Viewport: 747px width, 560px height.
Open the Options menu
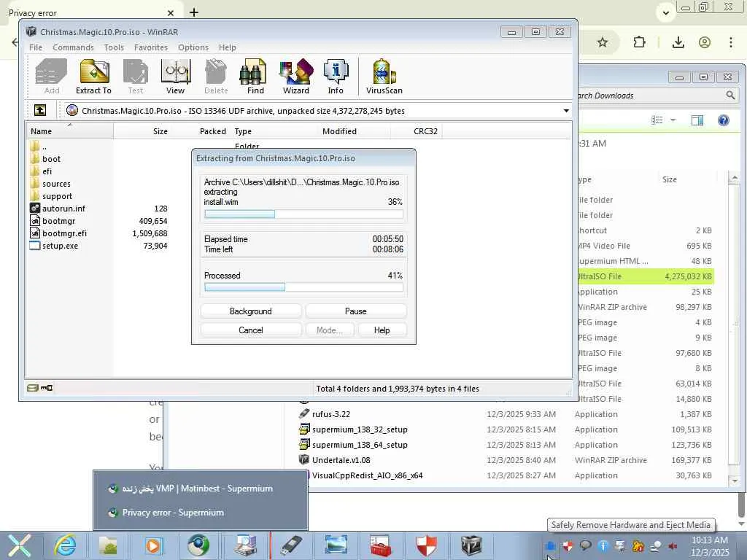[193, 47]
